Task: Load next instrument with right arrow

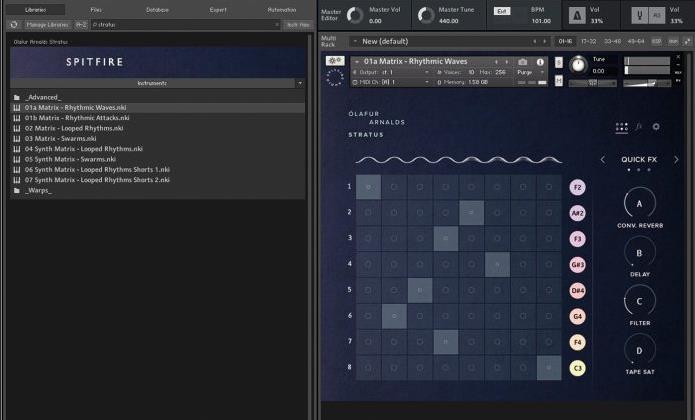Action: point(507,62)
